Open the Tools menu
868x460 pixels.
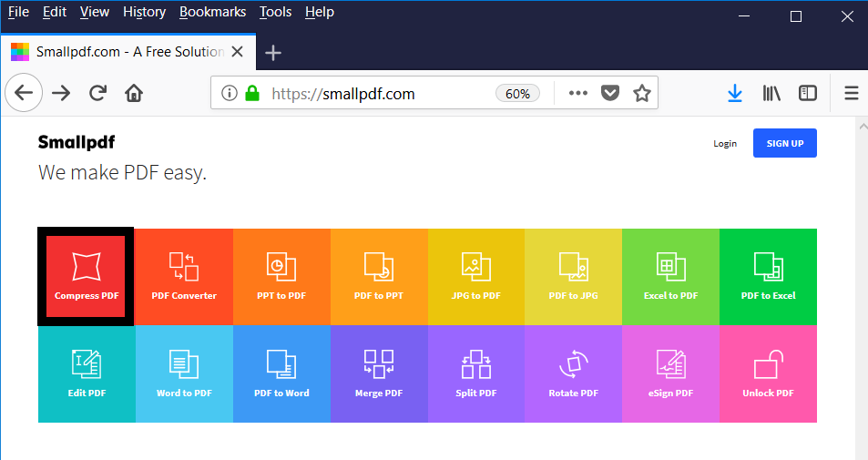tap(275, 12)
